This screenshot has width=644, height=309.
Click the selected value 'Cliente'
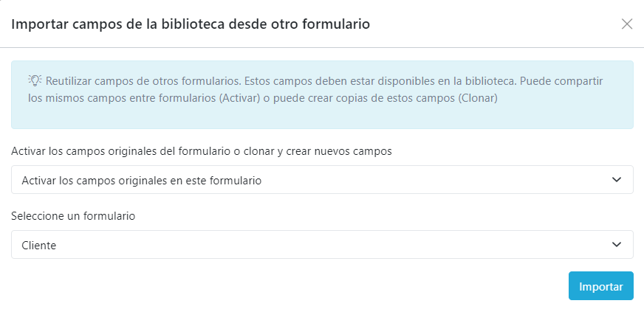click(x=40, y=246)
